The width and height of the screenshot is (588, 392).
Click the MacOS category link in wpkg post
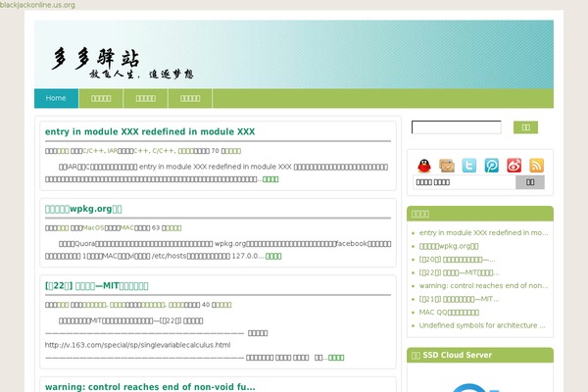pyautogui.click(x=93, y=227)
